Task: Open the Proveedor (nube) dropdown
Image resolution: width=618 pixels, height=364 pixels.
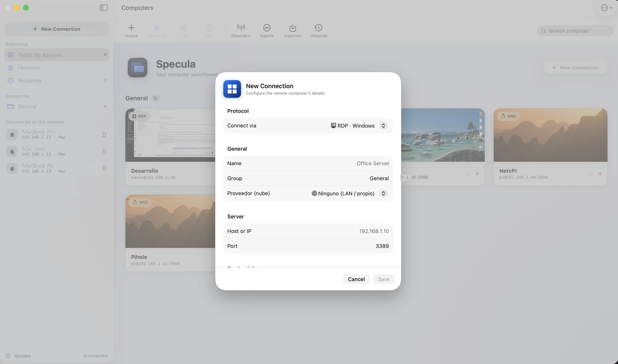Action: point(350,193)
